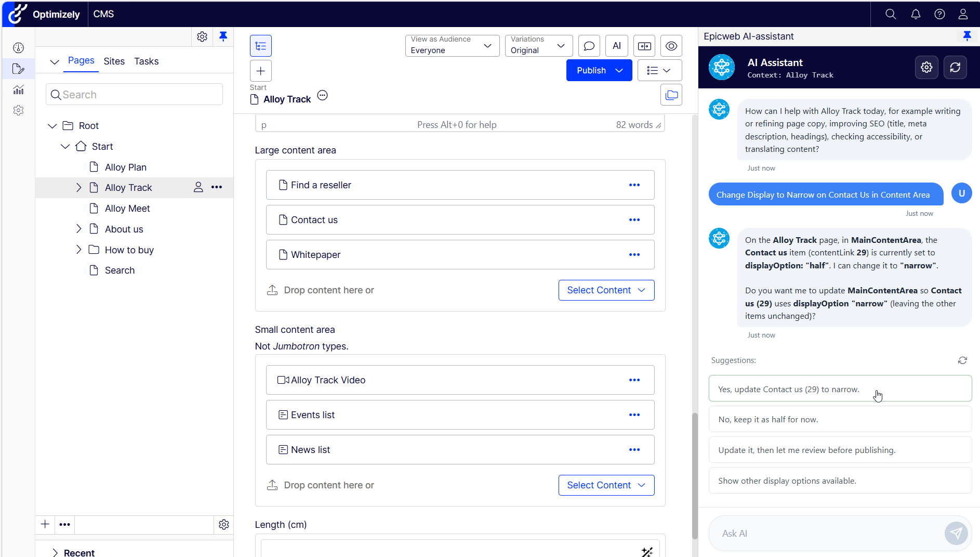The width and height of the screenshot is (980, 557).
Task: Open the side-by-side compare view icon
Action: (x=644, y=46)
